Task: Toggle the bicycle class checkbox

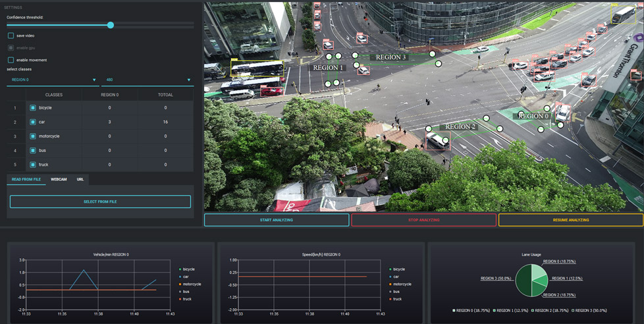Action: click(x=33, y=107)
